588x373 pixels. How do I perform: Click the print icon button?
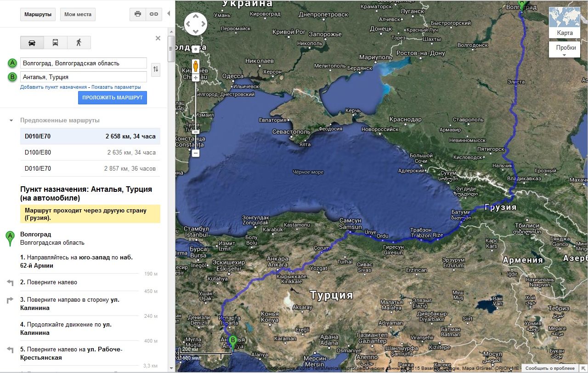(137, 14)
